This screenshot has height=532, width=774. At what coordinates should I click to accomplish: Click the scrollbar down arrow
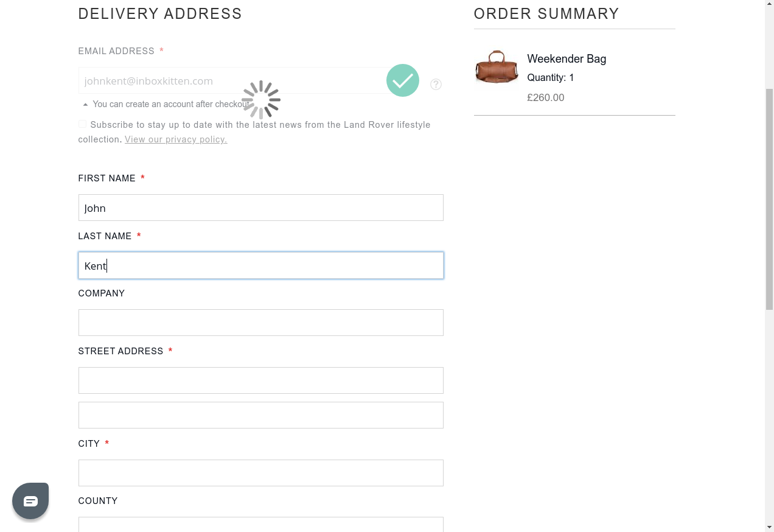coord(769,527)
